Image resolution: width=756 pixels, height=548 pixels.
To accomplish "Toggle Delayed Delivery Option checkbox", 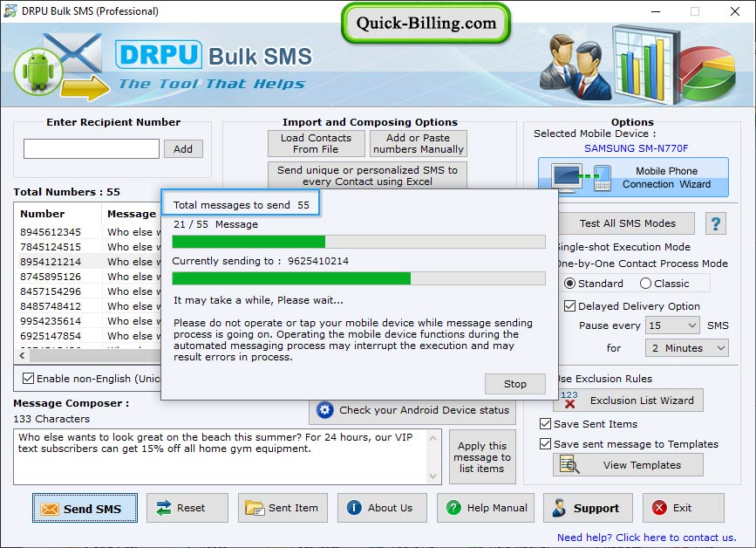I will (x=569, y=305).
